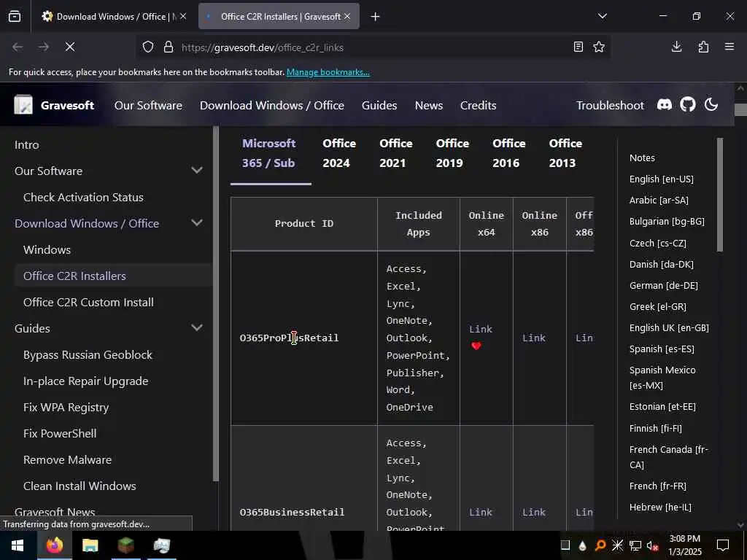Click Manage bookmarks link
Viewport: 747px width, 560px height.
click(x=328, y=72)
